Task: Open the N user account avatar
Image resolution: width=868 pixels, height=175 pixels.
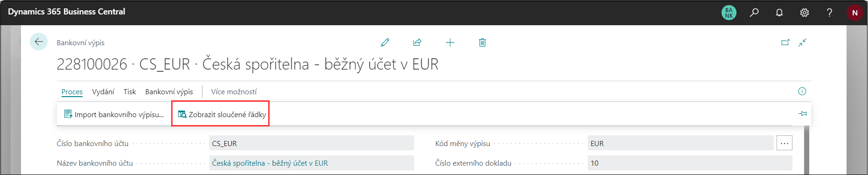Action: (x=854, y=13)
